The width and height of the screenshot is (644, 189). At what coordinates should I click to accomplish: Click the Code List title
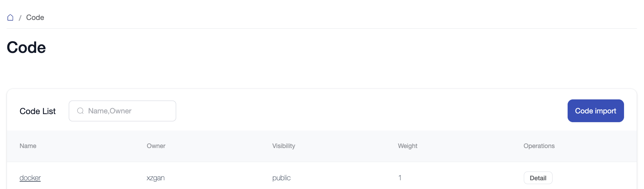point(37,111)
